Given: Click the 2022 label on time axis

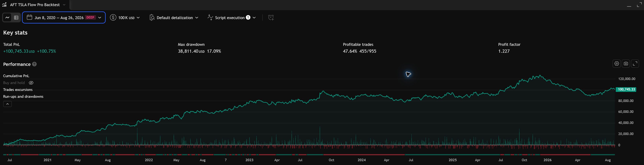Looking at the screenshot, I should pos(149,160).
